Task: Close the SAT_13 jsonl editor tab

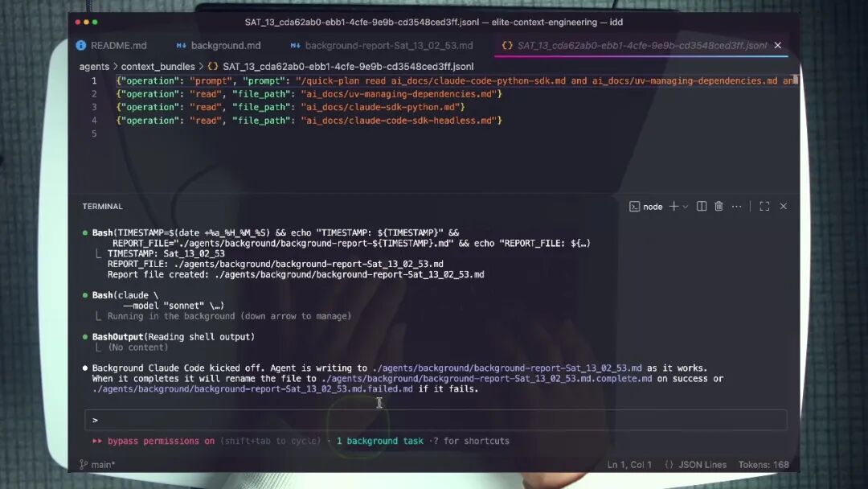Action: pos(778,45)
